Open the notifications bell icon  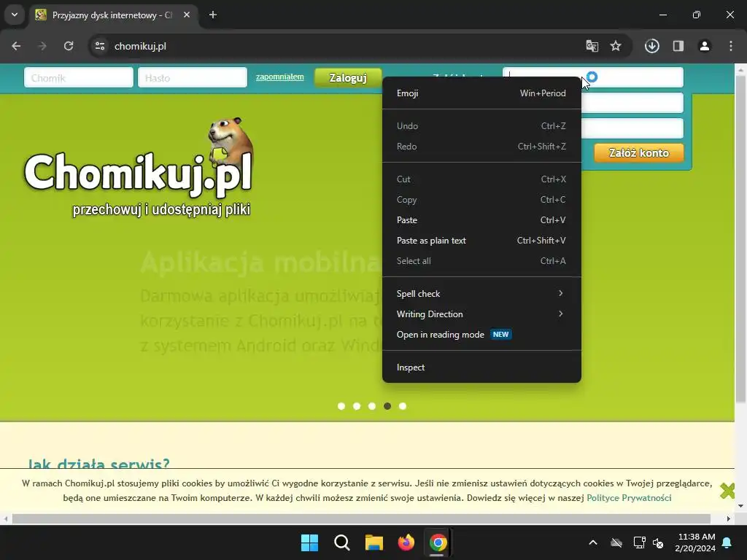point(727,542)
